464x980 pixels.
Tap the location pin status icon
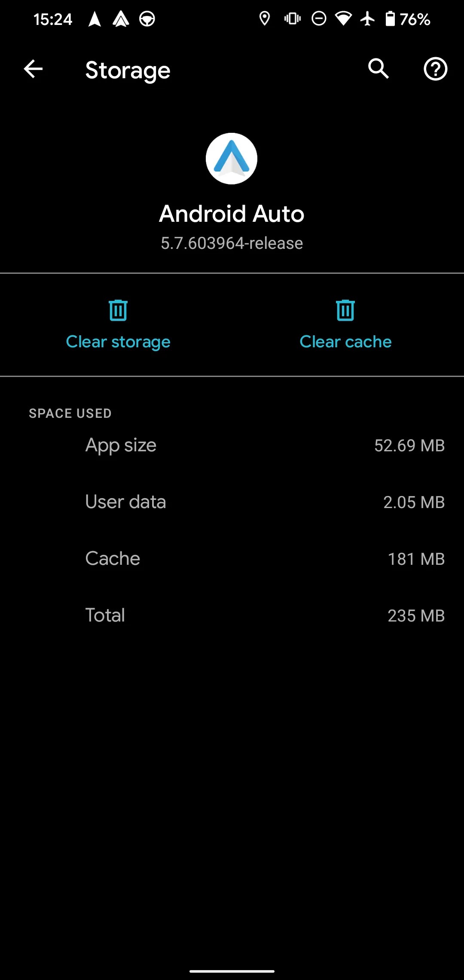[265, 19]
